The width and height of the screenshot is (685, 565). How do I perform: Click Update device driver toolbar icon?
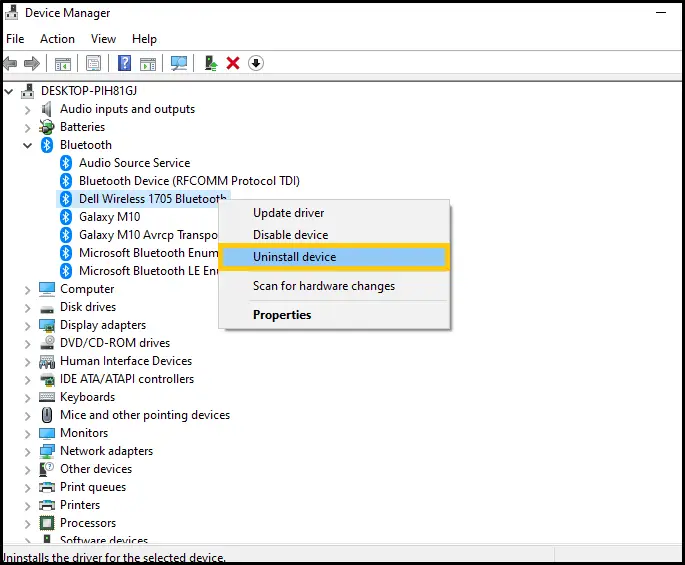coord(211,63)
